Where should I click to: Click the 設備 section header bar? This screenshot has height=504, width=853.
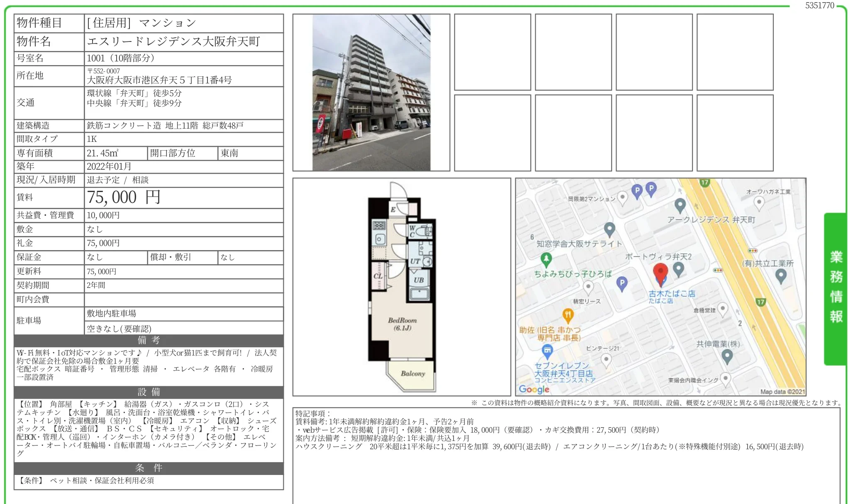(x=149, y=392)
